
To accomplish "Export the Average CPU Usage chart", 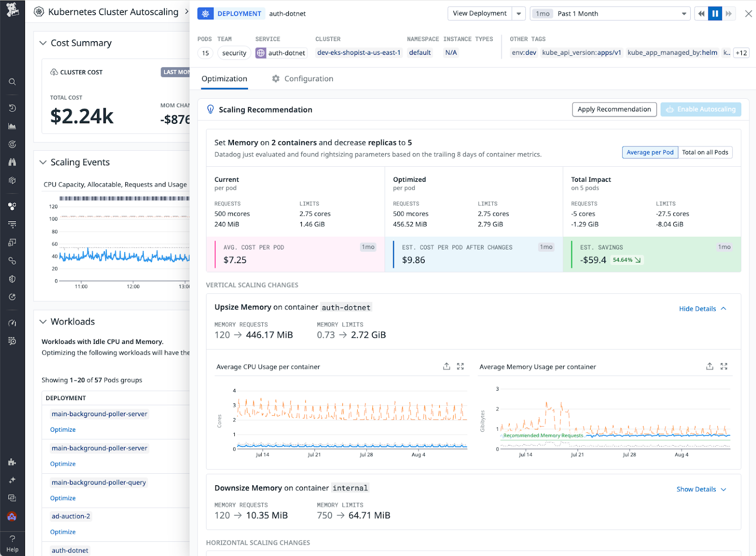I will tap(447, 367).
